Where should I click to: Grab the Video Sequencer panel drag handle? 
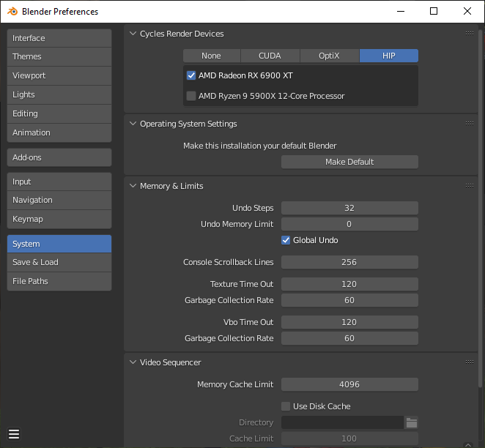pyautogui.click(x=470, y=362)
